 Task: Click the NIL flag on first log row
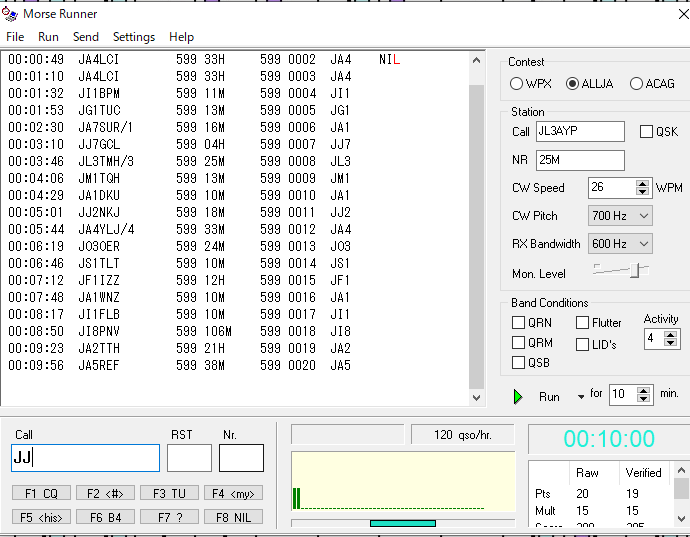[389, 59]
